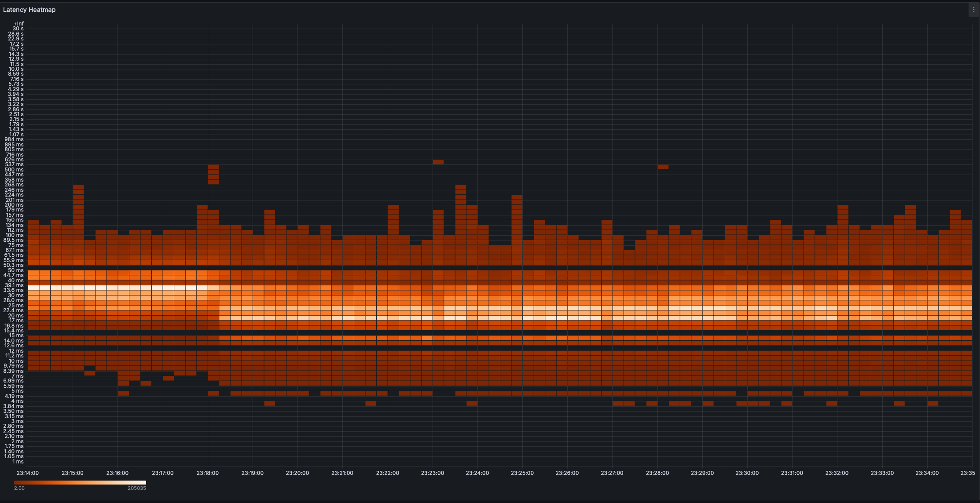
Task: Click the Latency Heatmap panel title
Action: [x=29, y=10]
